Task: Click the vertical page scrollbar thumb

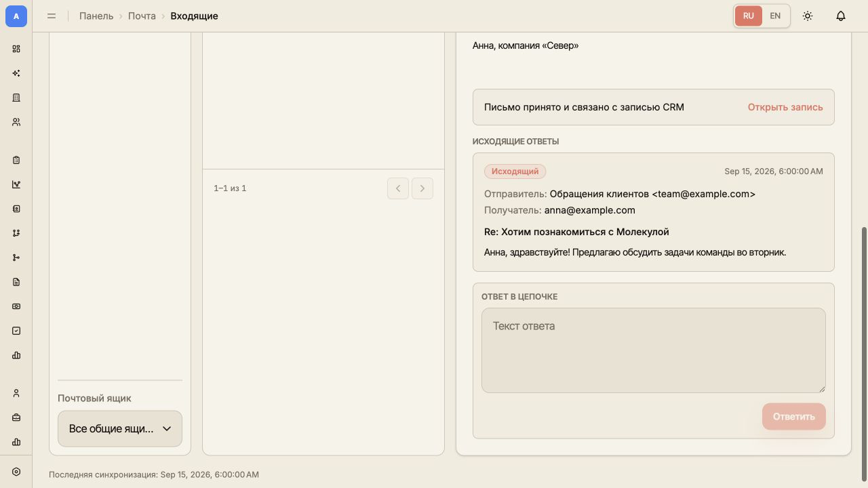Action: [864, 354]
